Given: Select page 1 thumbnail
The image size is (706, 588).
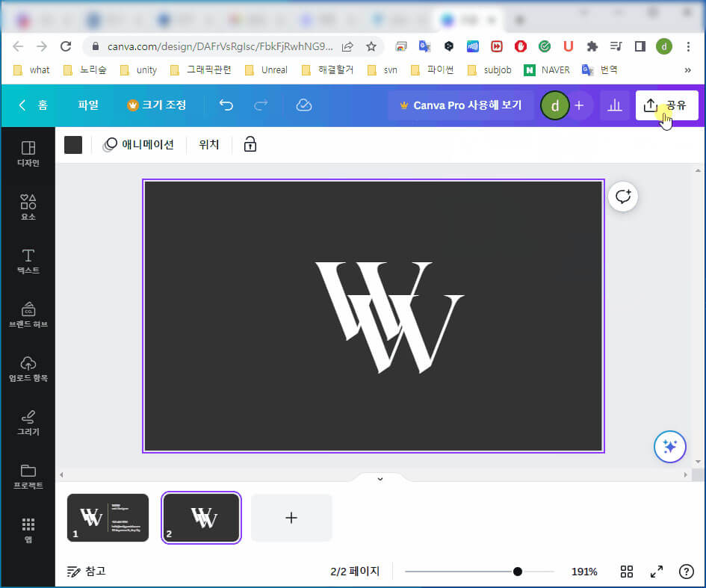Looking at the screenshot, I should pyautogui.click(x=108, y=518).
